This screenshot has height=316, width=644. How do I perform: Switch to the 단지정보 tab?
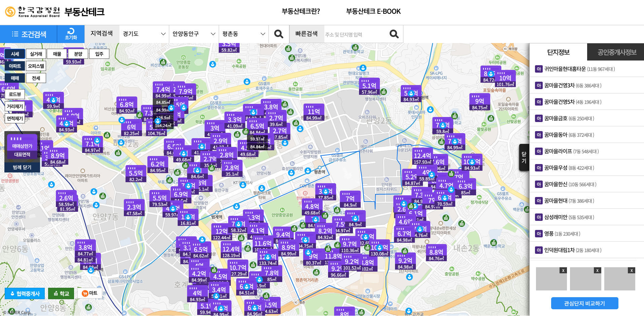558,52
